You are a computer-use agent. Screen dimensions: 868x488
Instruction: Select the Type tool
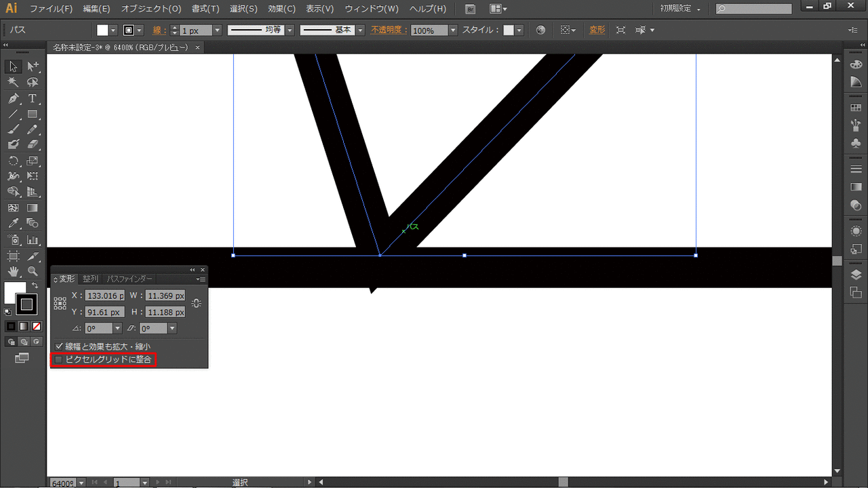33,99
